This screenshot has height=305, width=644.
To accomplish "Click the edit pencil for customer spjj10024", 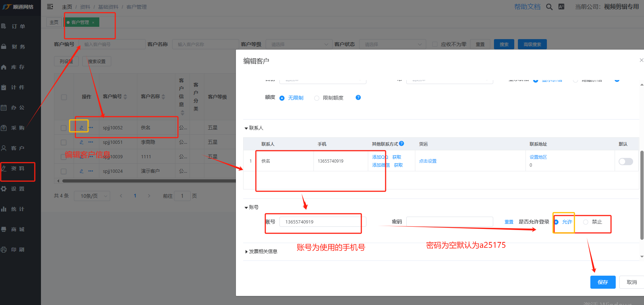I will click(82, 171).
